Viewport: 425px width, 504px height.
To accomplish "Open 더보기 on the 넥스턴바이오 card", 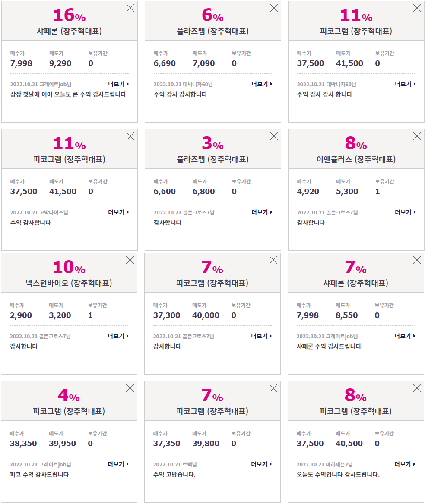I will click(x=118, y=336).
